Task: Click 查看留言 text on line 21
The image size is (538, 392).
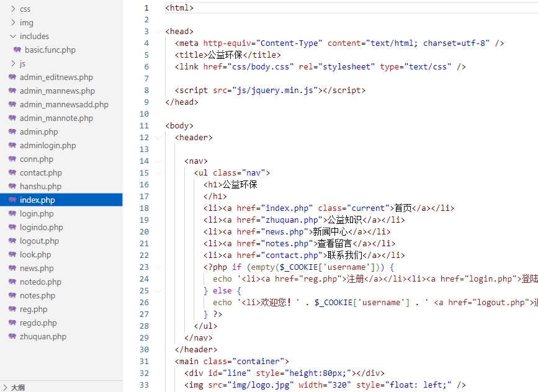Action: point(335,244)
